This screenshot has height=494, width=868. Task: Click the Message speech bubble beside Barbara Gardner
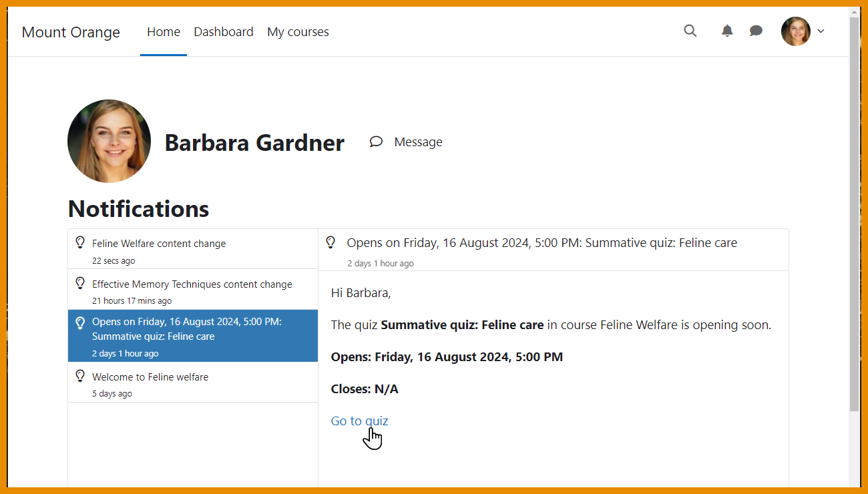point(377,142)
